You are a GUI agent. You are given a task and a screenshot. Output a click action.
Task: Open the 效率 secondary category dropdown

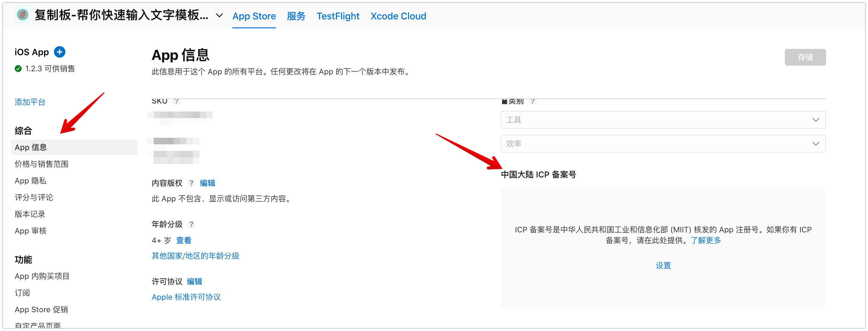663,144
